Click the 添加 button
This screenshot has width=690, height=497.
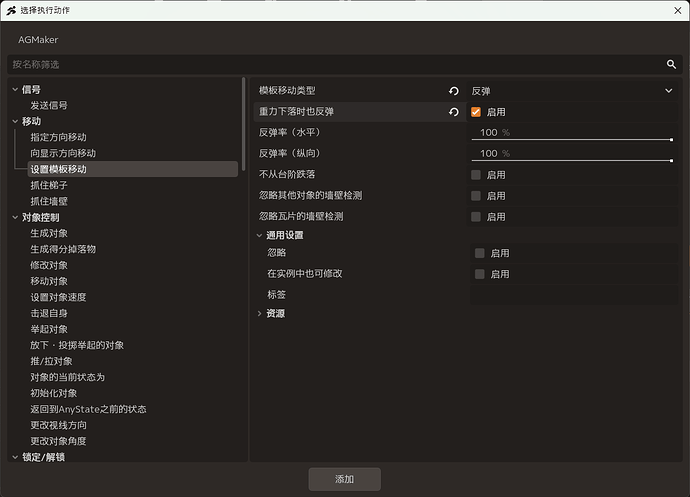(345, 479)
